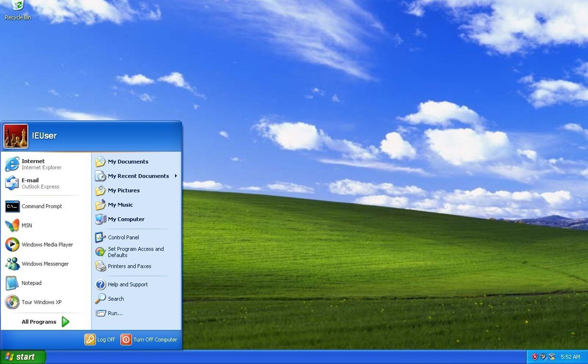The width and height of the screenshot is (588, 364).
Task: Open Help and Support
Action: pyautogui.click(x=127, y=284)
